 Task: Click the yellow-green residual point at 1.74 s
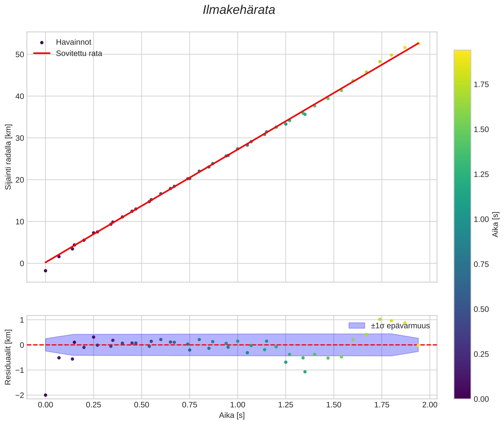(x=380, y=319)
